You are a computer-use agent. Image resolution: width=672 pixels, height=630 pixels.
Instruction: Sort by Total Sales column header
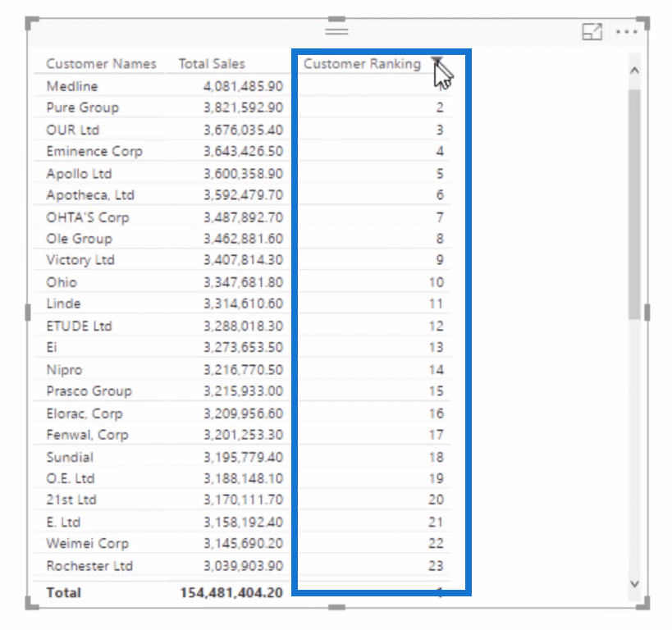212,64
